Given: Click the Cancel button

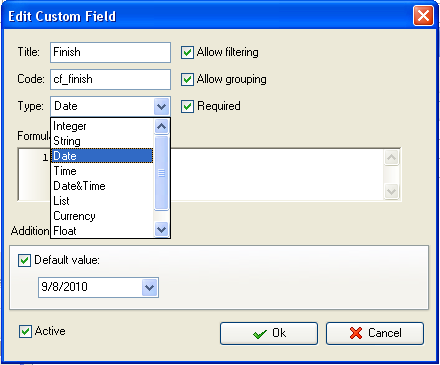Looking at the screenshot, I should (x=375, y=333).
